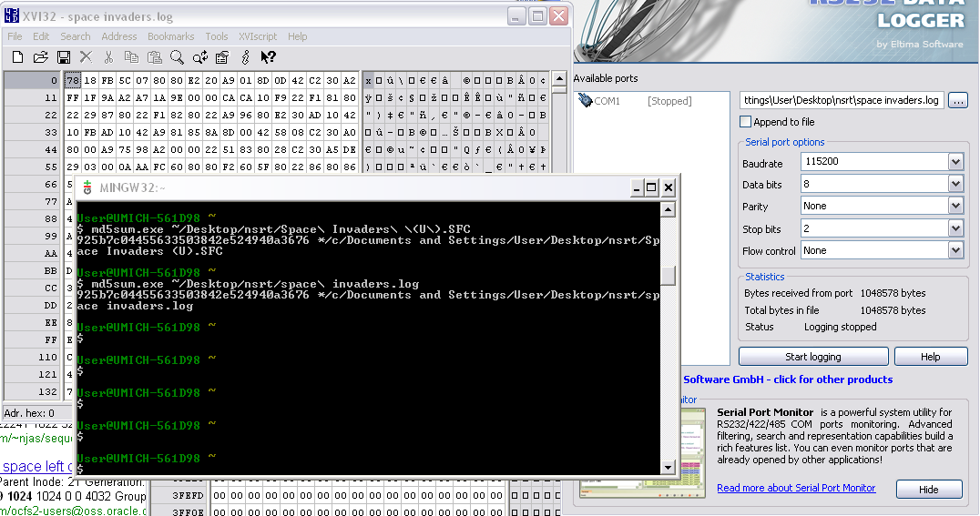The width and height of the screenshot is (980, 516).
Task: Select the COM1 port entry in Available ports
Action: coord(635,101)
